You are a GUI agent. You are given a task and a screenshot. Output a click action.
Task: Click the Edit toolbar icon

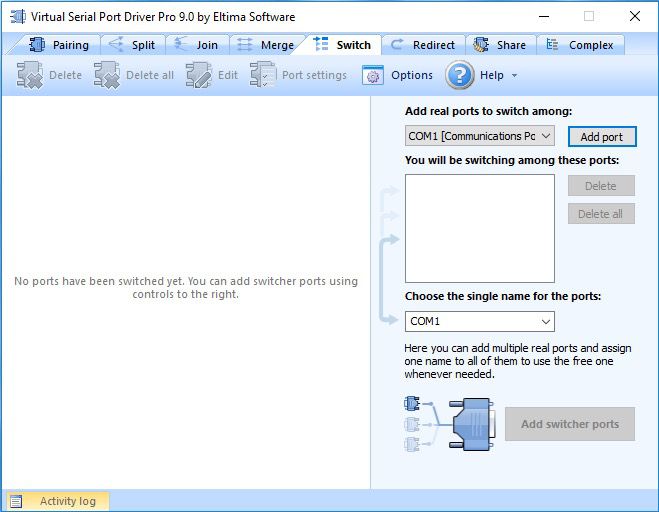click(x=198, y=75)
